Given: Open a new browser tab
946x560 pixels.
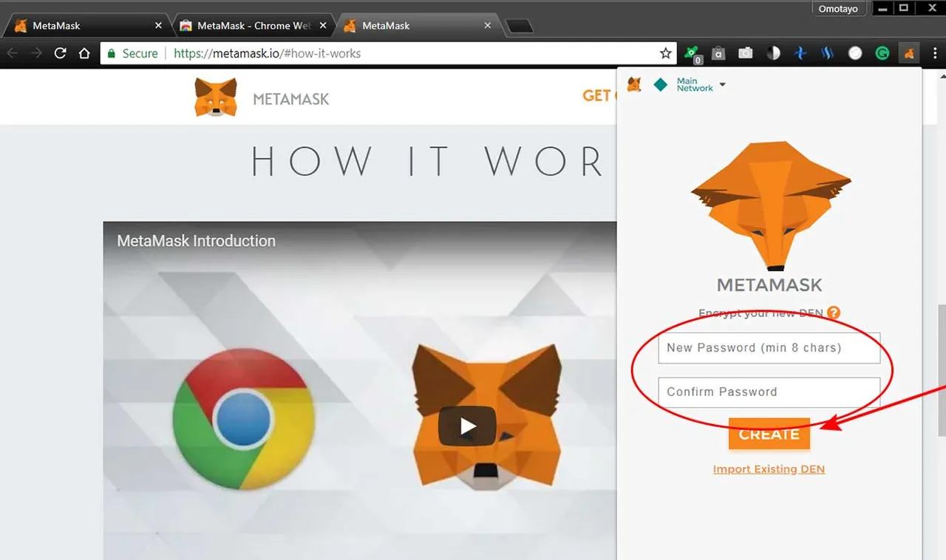Looking at the screenshot, I should pyautogui.click(x=520, y=27).
